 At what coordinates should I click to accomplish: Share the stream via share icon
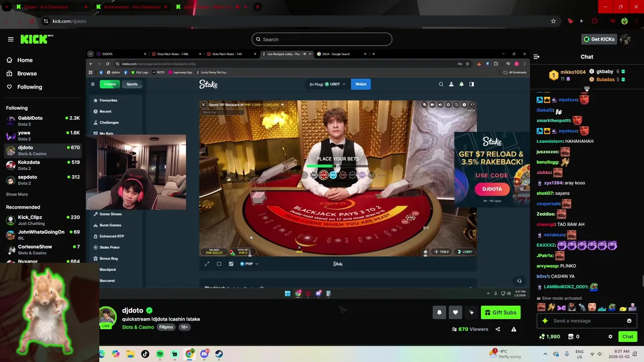coord(498,329)
